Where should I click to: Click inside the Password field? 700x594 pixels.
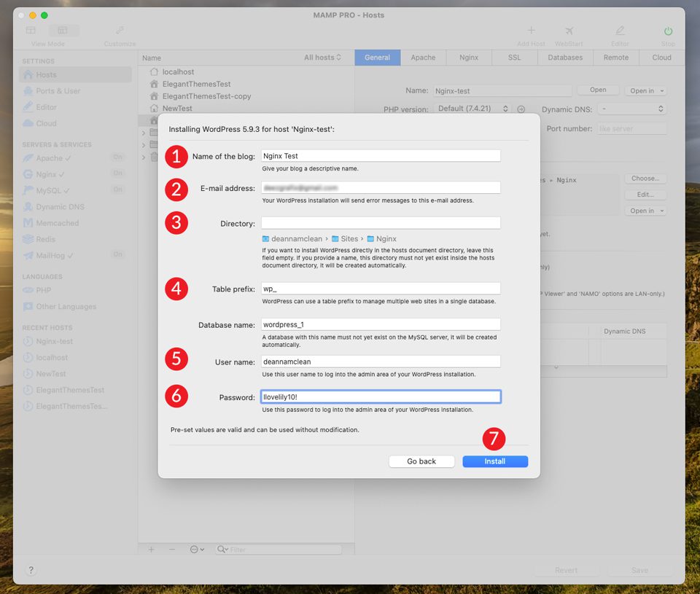click(x=379, y=396)
